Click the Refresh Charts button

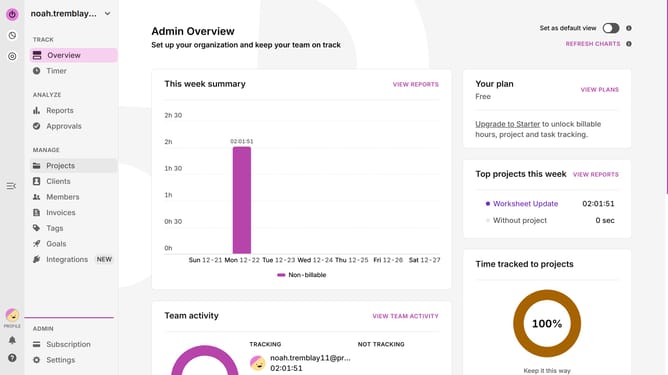(x=593, y=44)
